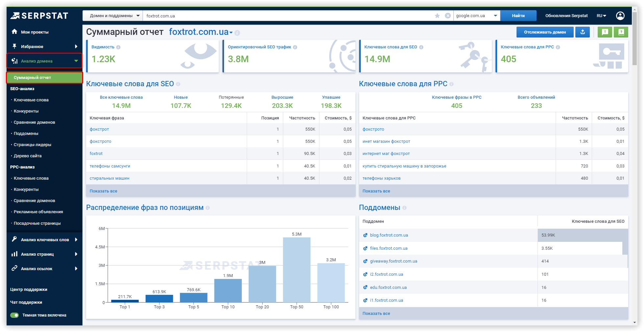The image size is (644, 332).
Task: Open Рекламные объявления sidebar item
Action: (38, 212)
